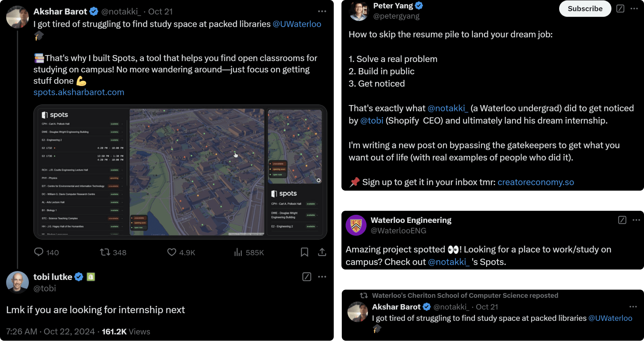Click the Shopify affiliation badge beside tobi lutke
644x341 pixels.
(x=90, y=277)
